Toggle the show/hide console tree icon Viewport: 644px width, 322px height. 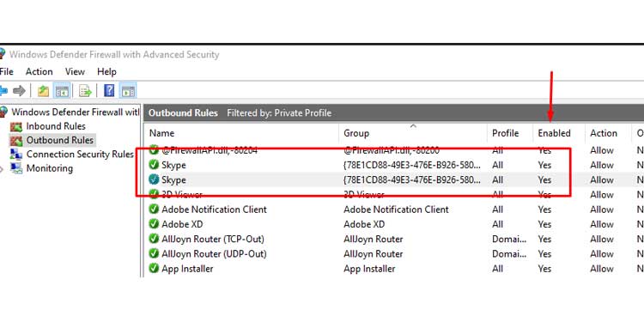(x=62, y=91)
